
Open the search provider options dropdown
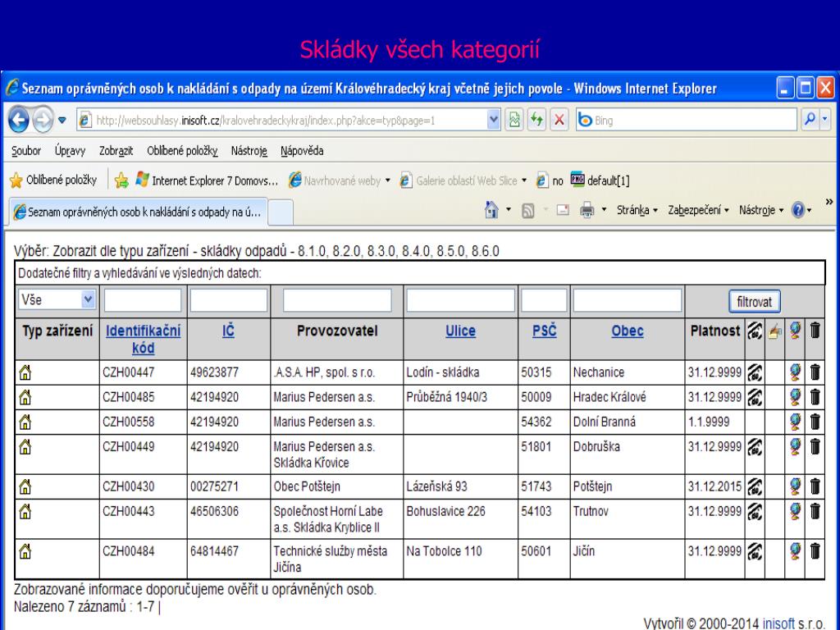click(x=825, y=120)
